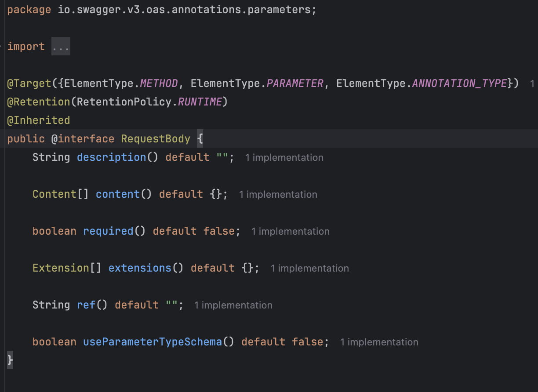Image resolution: width=538 pixels, height=392 pixels.
Task: Click the package name io.swagger.v3.oas.annotations.parameters
Action: [184, 10]
